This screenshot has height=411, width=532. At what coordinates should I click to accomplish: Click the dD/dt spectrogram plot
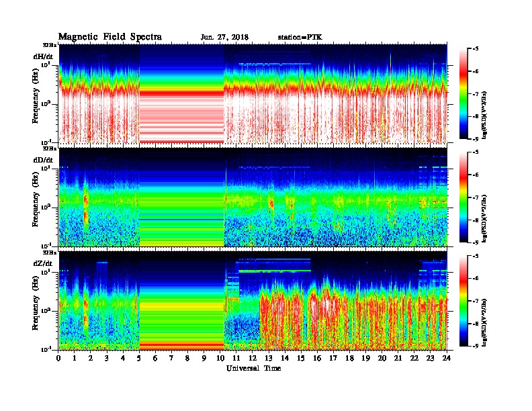click(x=253, y=197)
